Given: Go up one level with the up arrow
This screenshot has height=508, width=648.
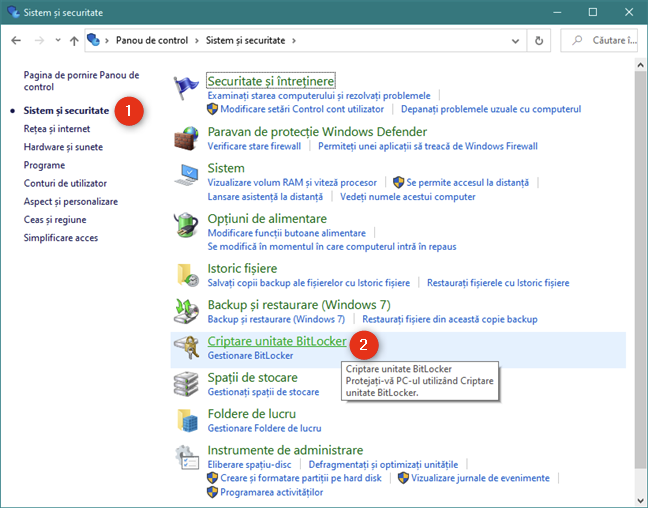Looking at the screenshot, I should coord(74,41).
